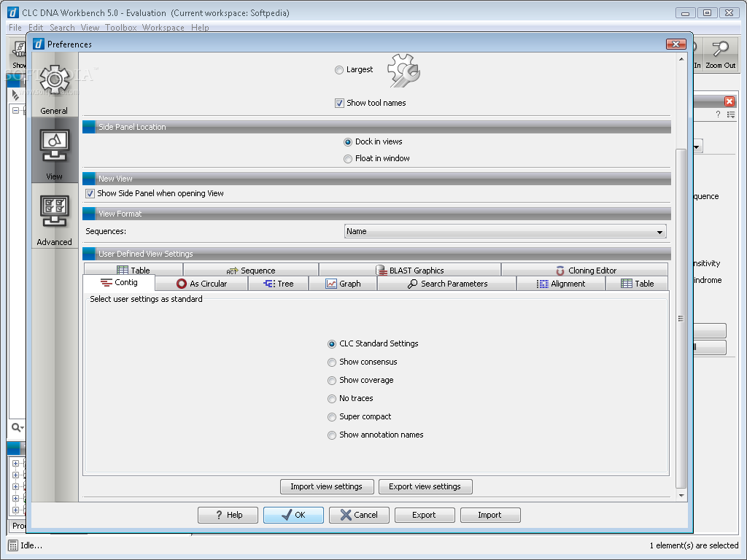Viewport: 747px width, 560px height.
Task: Click Export view settings button
Action: 425,486
